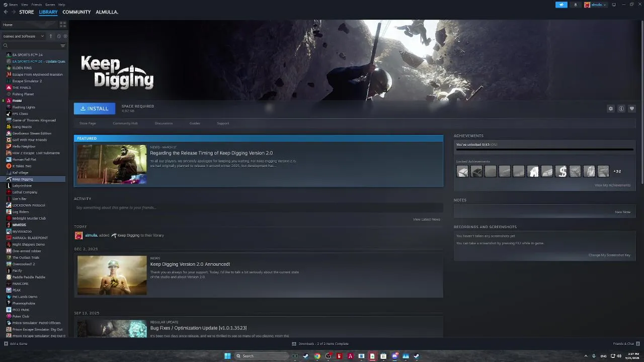Open the Store Page link

point(88,123)
